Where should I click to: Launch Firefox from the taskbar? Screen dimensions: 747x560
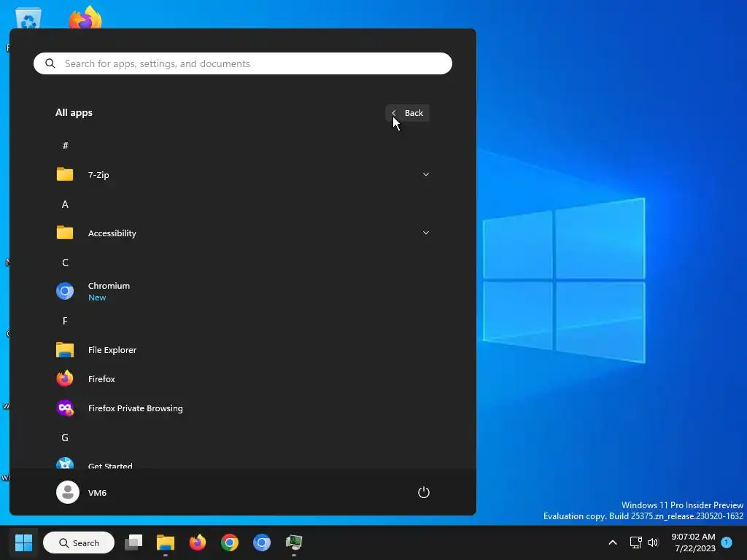coord(197,542)
